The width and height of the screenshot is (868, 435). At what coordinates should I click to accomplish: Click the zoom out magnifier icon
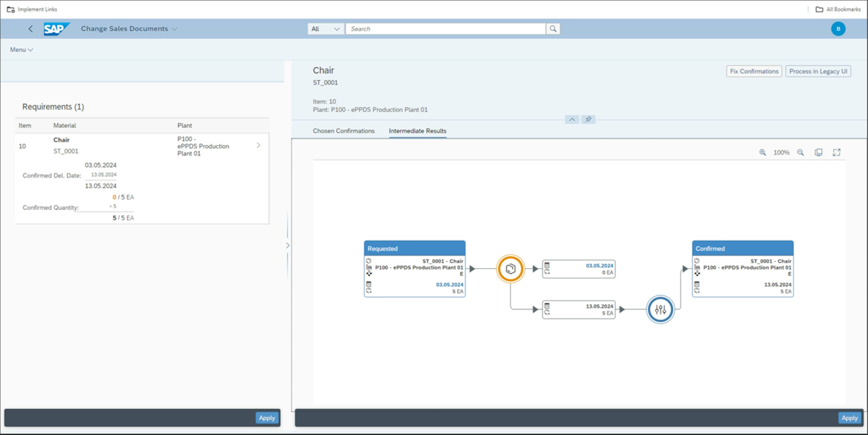click(801, 152)
